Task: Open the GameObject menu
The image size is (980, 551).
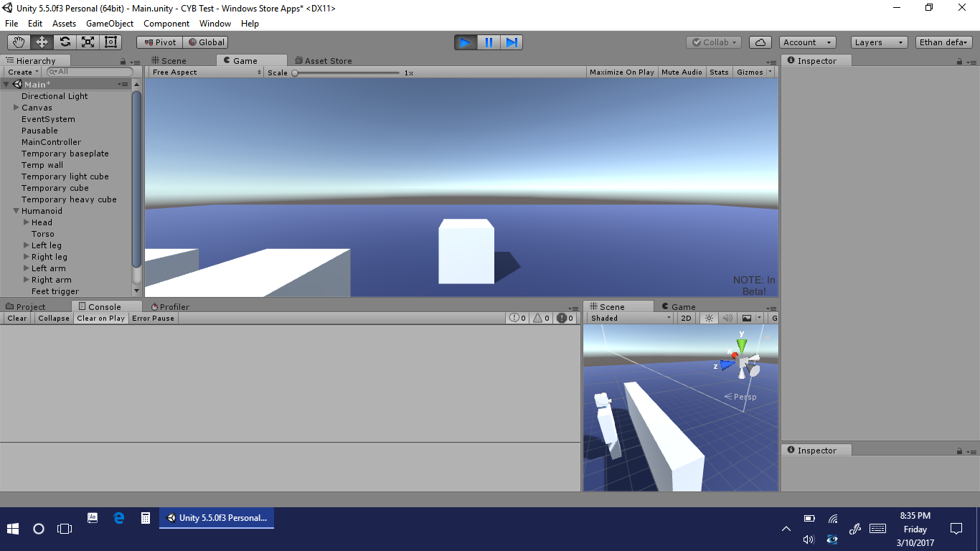Action: (110, 24)
